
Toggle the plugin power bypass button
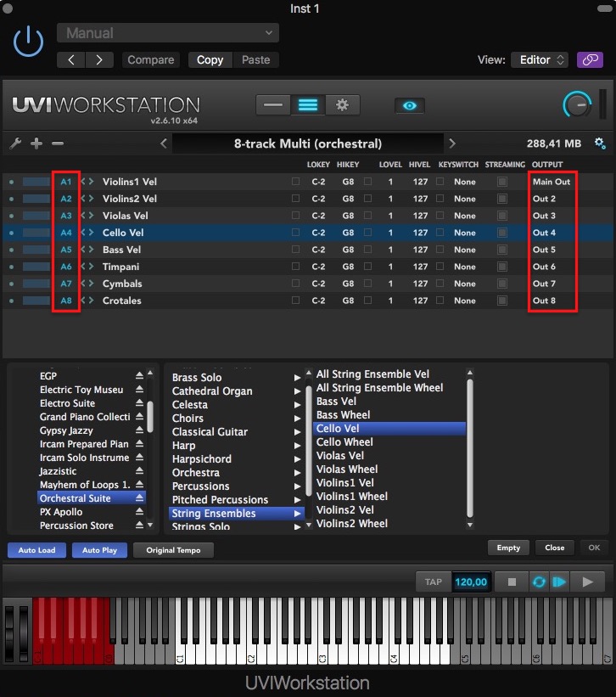pos(28,42)
